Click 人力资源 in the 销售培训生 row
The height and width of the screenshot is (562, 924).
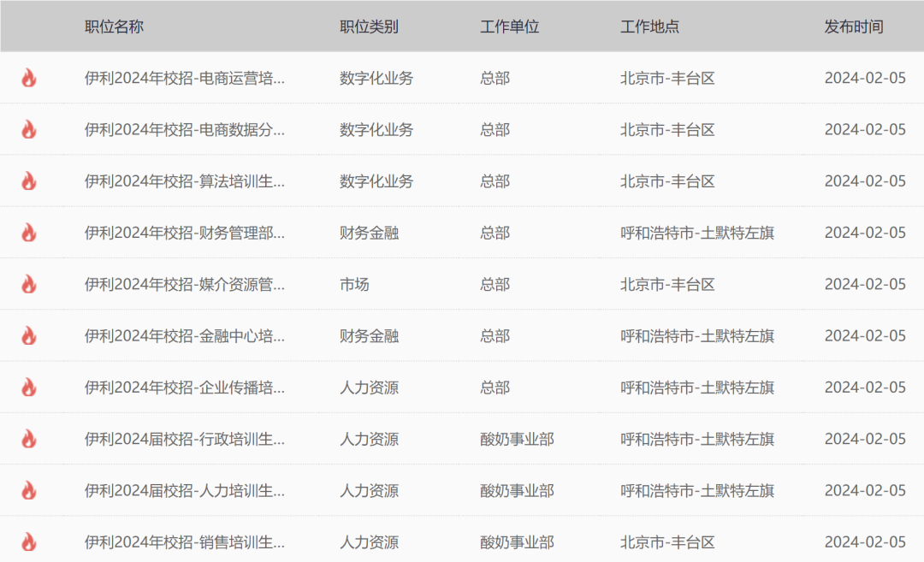369,542
